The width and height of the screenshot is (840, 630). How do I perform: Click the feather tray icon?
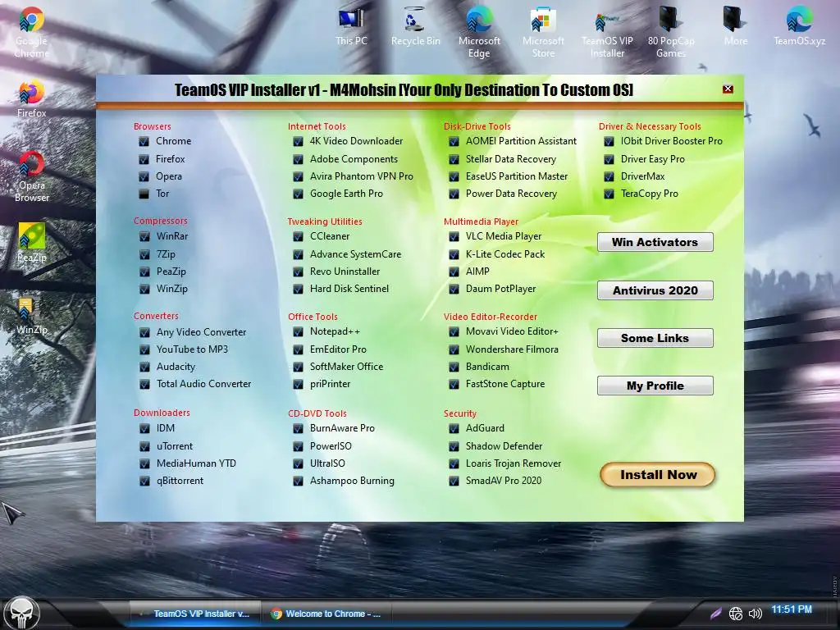[715, 614]
